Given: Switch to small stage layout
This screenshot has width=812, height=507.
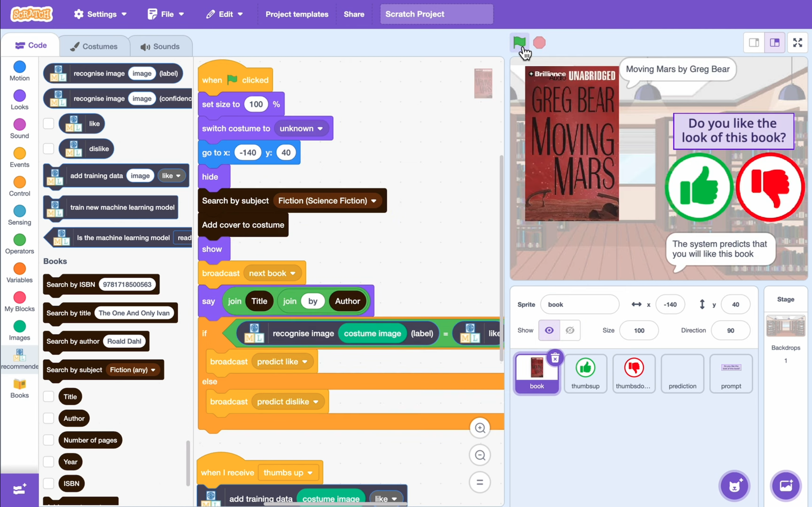Looking at the screenshot, I should point(754,42).
